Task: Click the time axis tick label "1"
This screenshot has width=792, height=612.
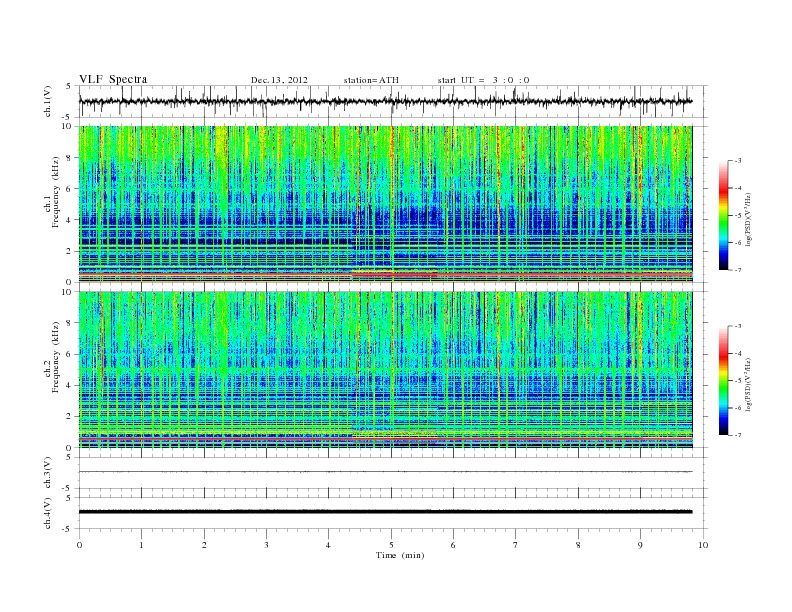Action: 141,545
